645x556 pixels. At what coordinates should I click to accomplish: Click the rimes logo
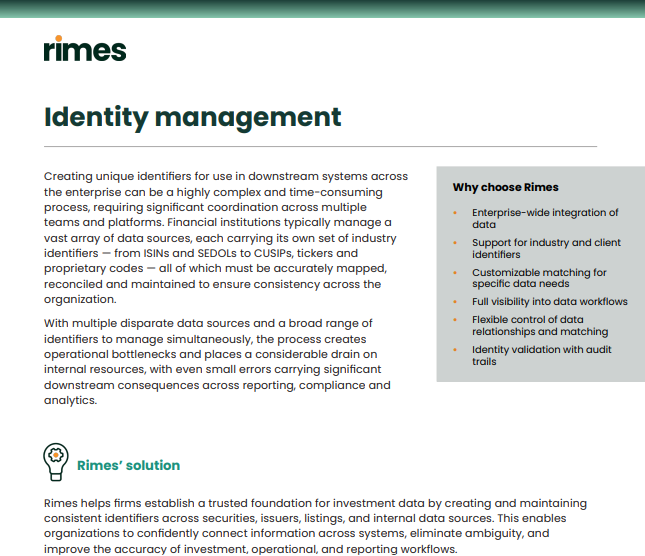(x=85, y=49)
